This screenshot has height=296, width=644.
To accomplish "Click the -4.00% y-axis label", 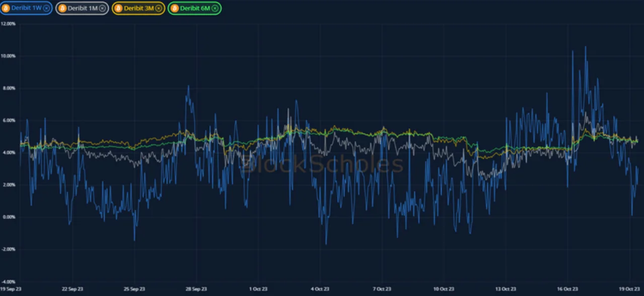I will 9,282.
